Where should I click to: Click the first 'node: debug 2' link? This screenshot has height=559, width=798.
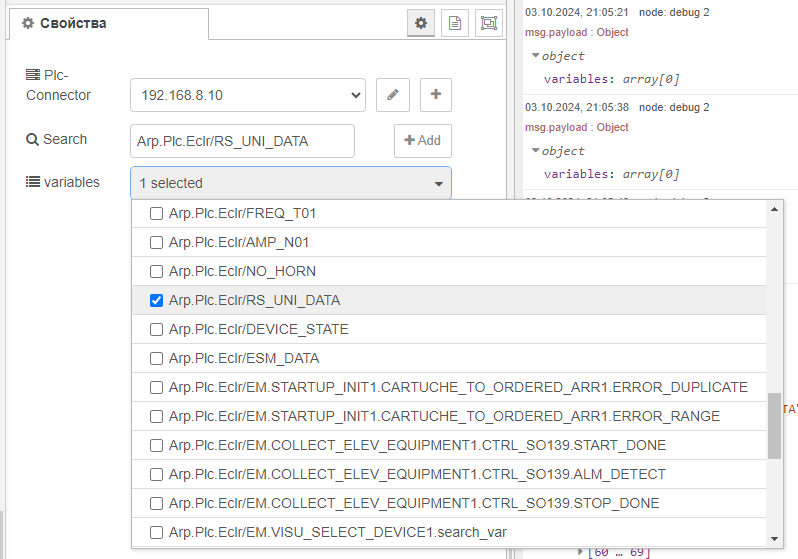pyautogui.click(x=674, y=12)
